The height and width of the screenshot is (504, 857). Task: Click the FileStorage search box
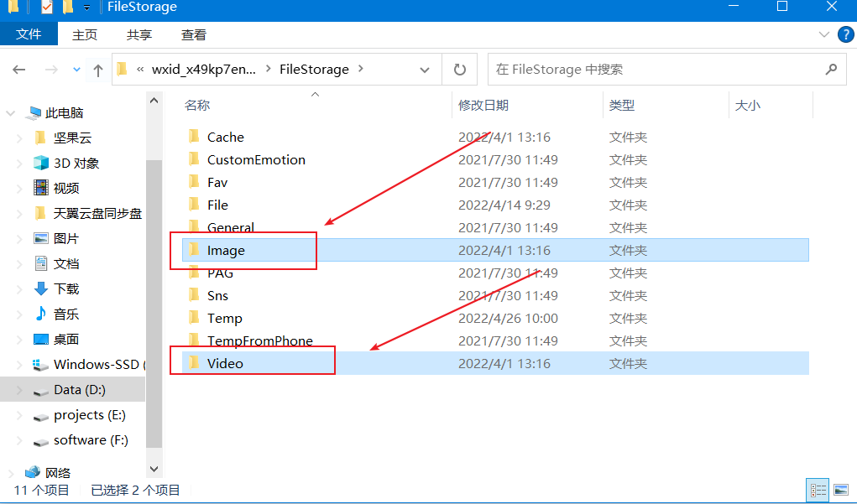[x=666, y=70]
